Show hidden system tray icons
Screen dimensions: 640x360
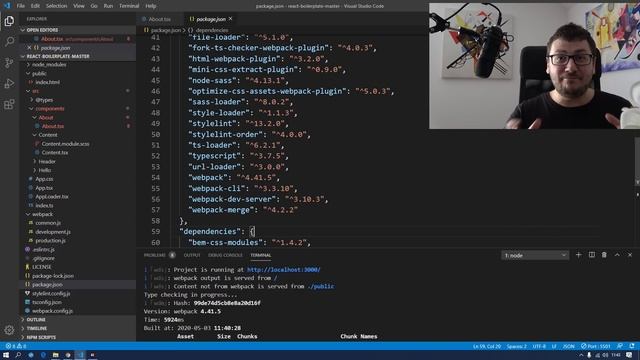tap(581, 355)
